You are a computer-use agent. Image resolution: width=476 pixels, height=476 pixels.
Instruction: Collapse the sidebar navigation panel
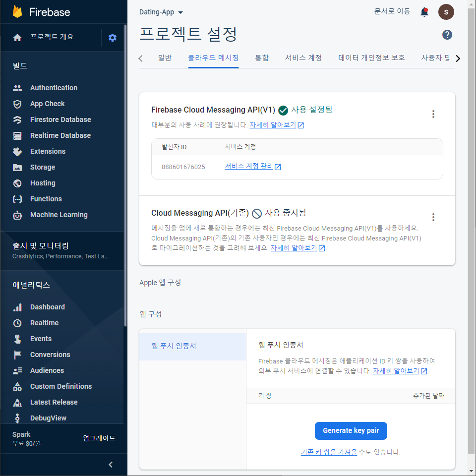pyautogui.click(x=111, y=465)
